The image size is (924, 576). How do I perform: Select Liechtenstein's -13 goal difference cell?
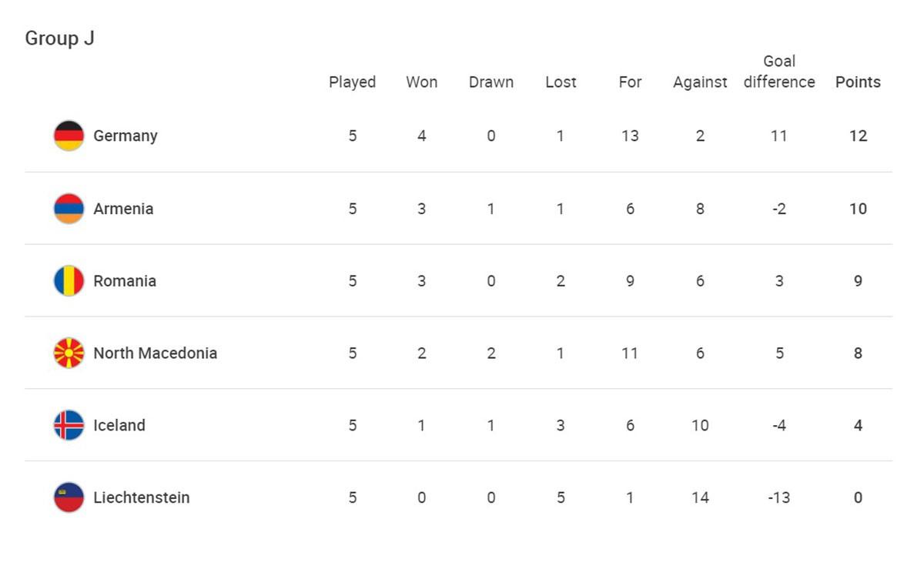779,497
